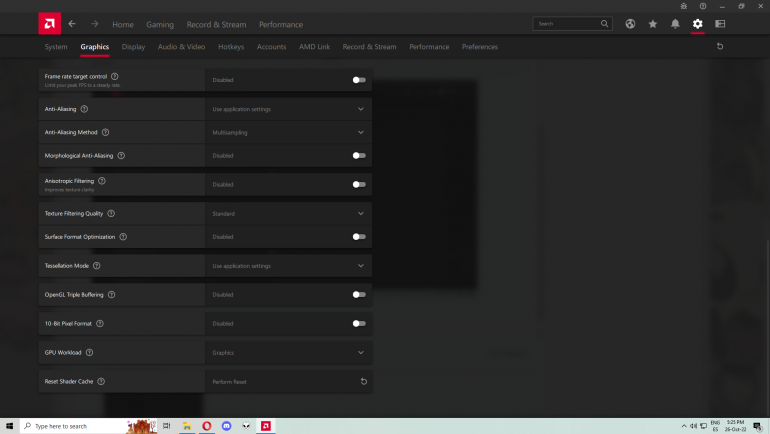Click Windows taskbar search box
Screen dimensions: 770x434
pyautogui.click(x=88, y=426)
